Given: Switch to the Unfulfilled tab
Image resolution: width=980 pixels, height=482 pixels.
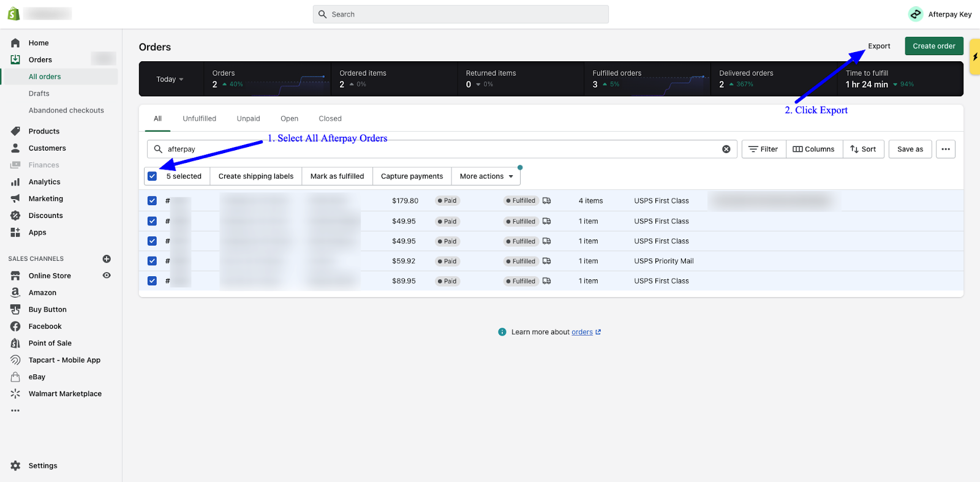Looking at the screenshot, I should tap(199, 119).
